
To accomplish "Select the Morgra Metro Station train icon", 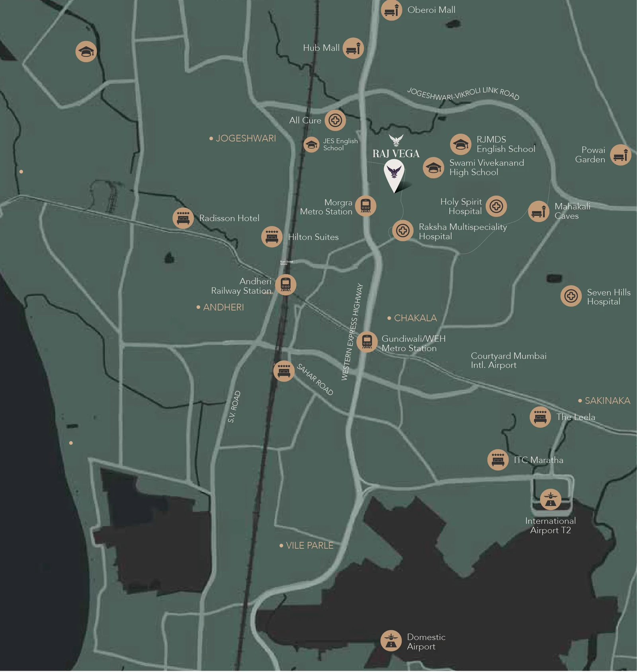I will point(365,206).
